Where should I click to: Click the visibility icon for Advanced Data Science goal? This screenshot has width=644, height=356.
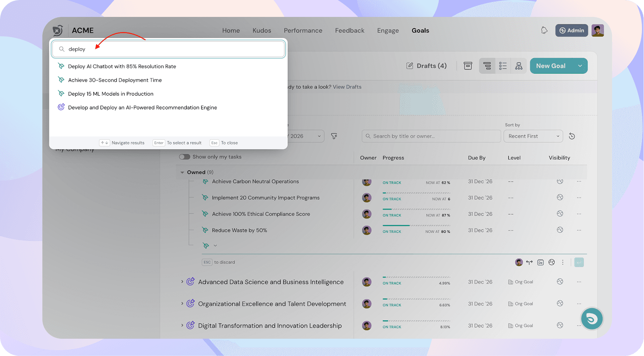point(560,282)
